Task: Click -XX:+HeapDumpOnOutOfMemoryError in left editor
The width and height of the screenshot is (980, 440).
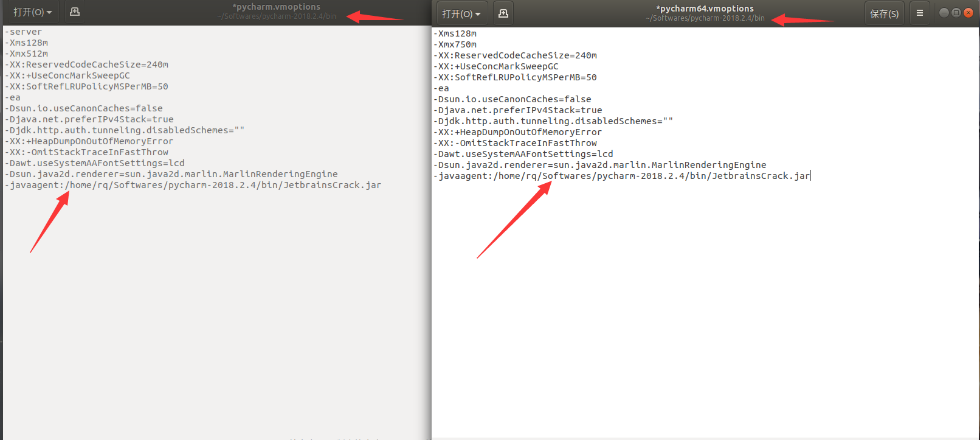Action: 89,141
